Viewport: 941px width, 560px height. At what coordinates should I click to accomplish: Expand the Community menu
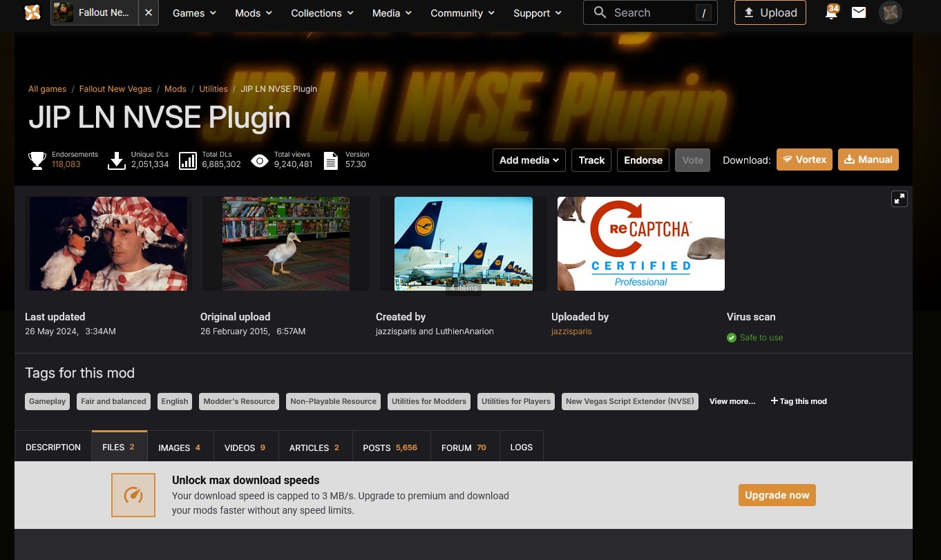tap(463, 13)
